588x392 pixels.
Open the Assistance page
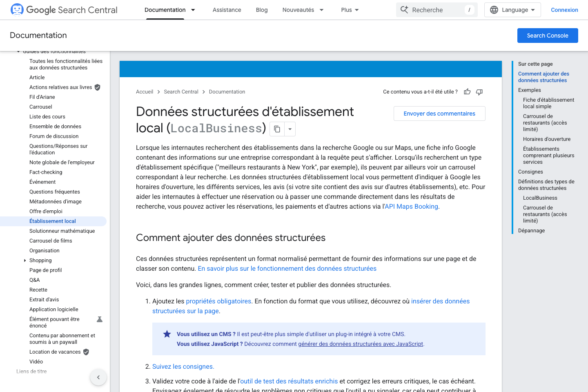pyautogui.click(x=227, y=9)
